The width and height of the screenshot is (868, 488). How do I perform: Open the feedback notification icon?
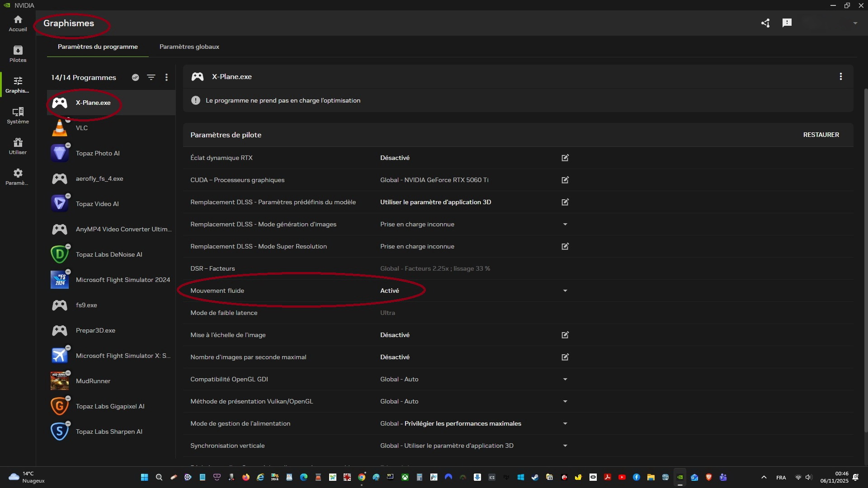[x=787, y=23]
